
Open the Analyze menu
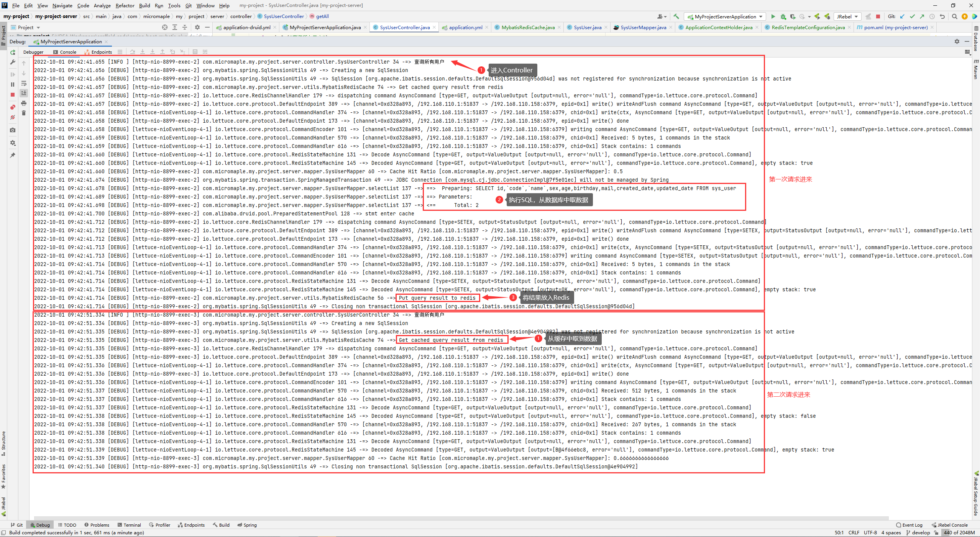click(102, 5)
